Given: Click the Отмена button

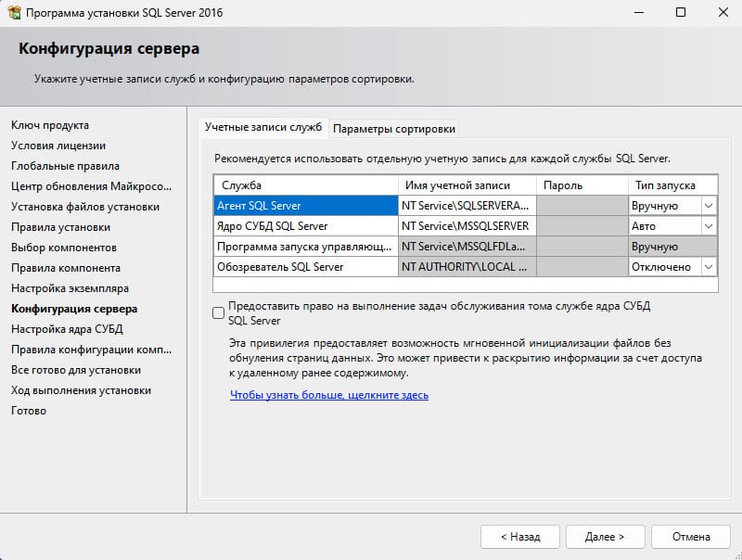Looking at the screenshot, I should [x=690, y=537].
